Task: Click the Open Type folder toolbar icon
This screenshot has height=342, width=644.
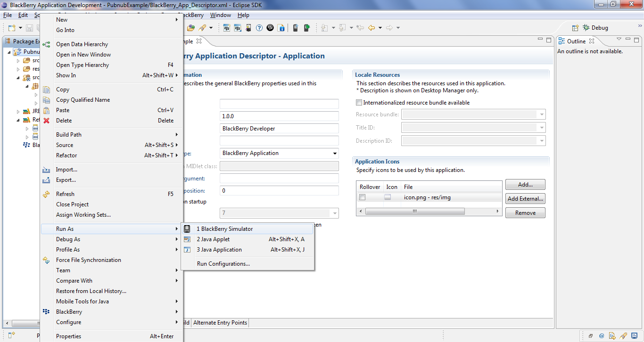Action: [x=191, y=28]
